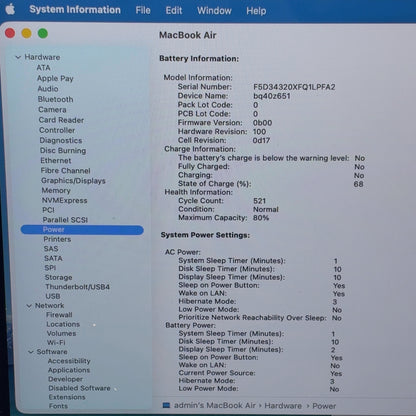
Task: Click admin's MacBook Air in path bar
Action: tap(215, 405)
